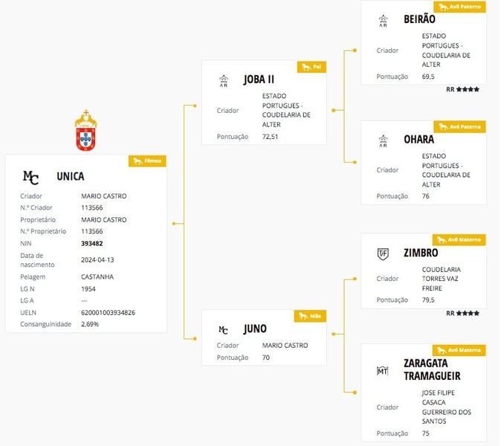Viewport: 504px width, 446px height.
Task: Open the OHARA grandmother record
Action: click(x=417, y=139)
